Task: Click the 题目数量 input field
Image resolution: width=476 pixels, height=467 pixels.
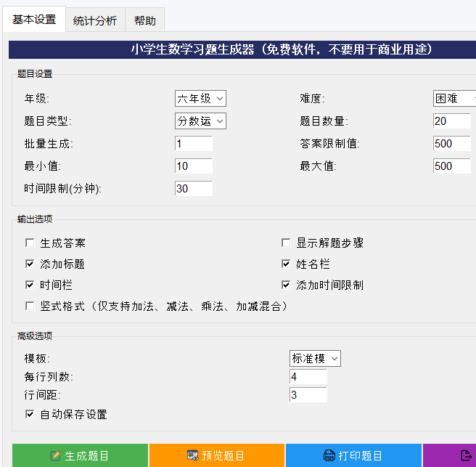Action: 454,121
